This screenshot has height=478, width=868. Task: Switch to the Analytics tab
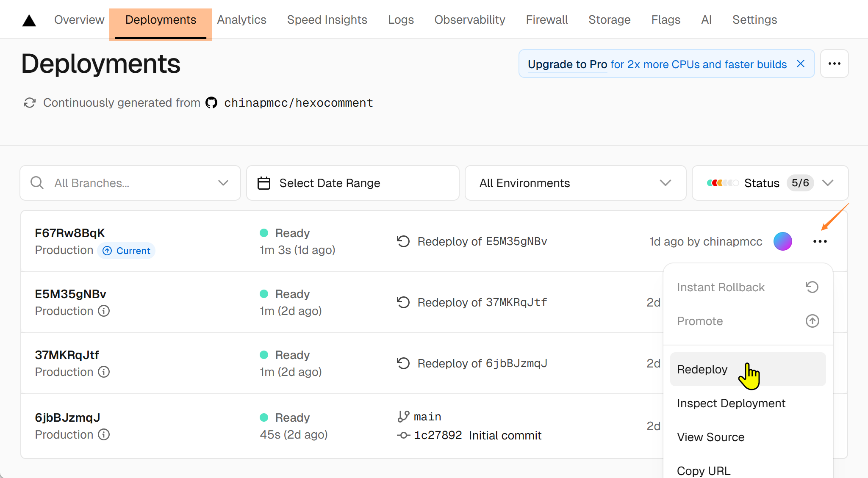coord(241,20)
